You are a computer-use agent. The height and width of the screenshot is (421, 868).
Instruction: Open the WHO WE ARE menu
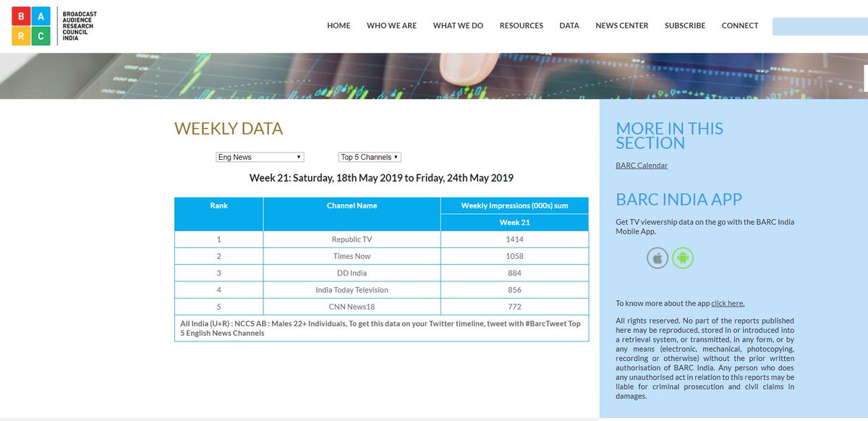[391, 25]
